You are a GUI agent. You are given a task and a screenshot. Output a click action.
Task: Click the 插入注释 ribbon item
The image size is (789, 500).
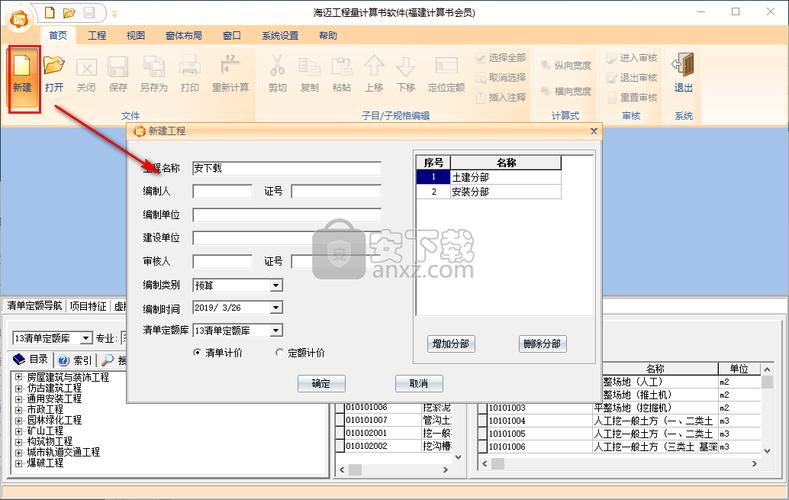click(501, 97)
